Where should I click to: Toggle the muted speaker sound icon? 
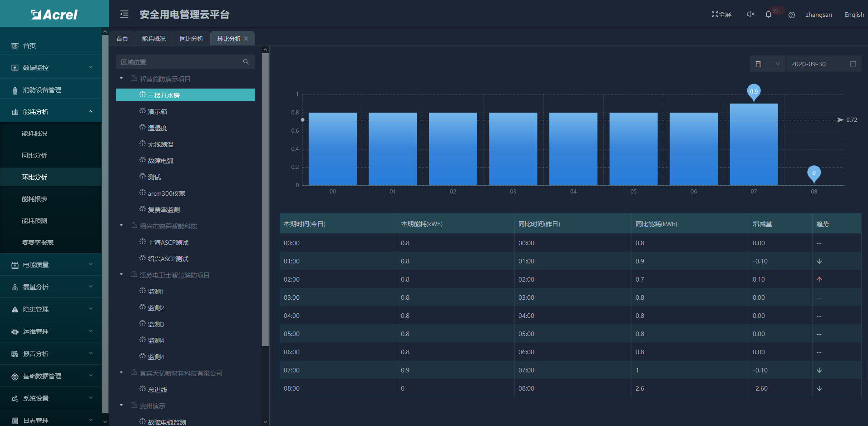click(750, 15)
